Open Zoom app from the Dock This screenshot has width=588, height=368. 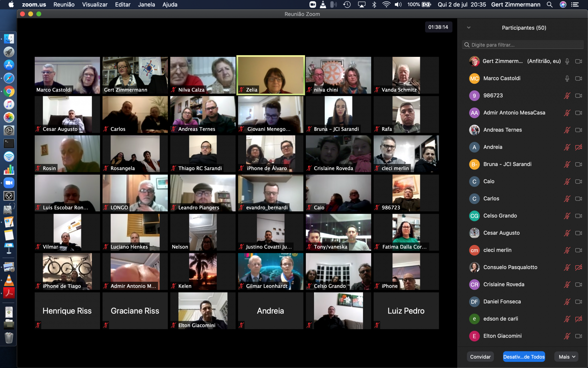point(9,183)
